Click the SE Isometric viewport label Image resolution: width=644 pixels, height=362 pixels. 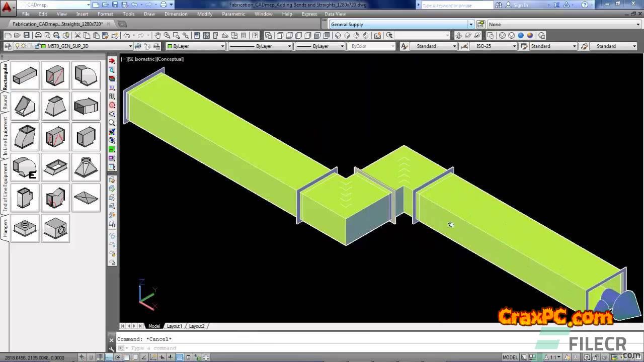(141, 59)
